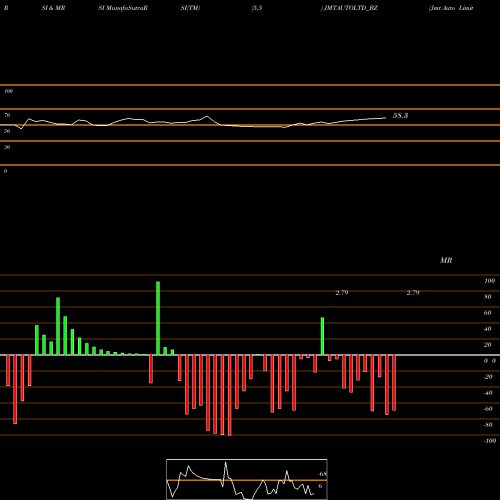Click the right 2.79 value in MR panel
Screen dimensions: 500x500
(x=413, y=293)
